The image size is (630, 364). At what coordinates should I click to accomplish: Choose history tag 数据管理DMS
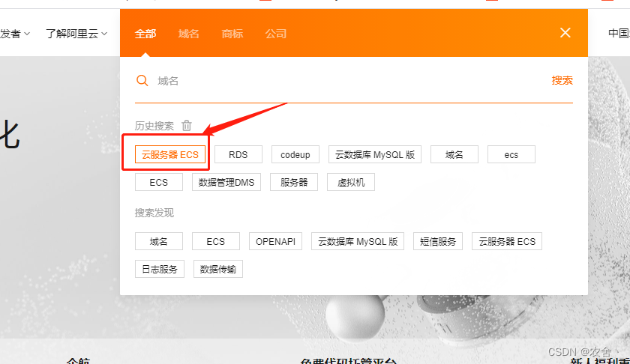pyautogui.click(x=226, y=182)
